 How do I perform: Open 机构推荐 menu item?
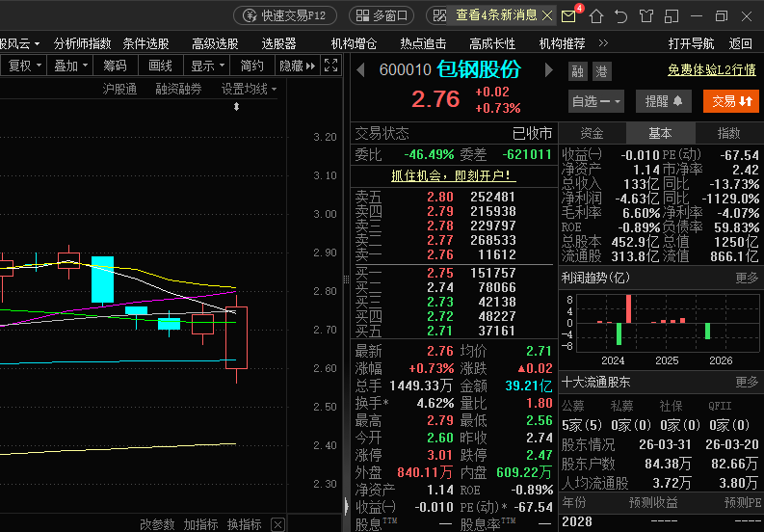coord(562,44)
